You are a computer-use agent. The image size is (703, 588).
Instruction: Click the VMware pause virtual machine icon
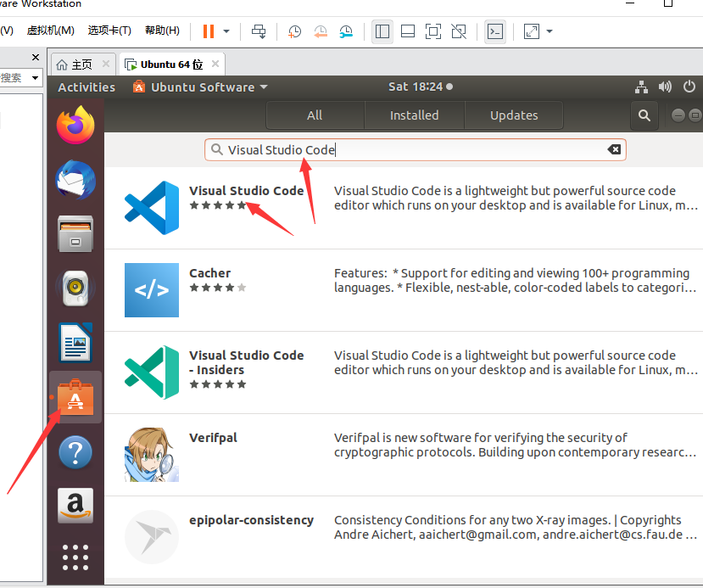209,31
